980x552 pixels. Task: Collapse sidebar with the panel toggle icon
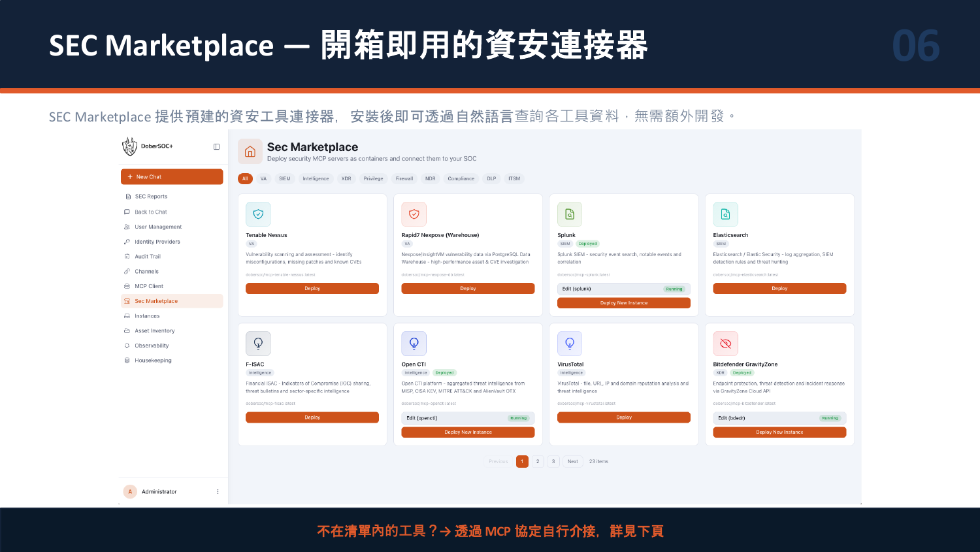216,147
